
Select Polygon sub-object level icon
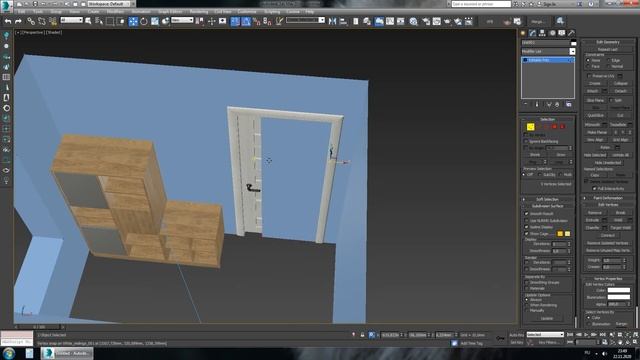coord(555,127)
